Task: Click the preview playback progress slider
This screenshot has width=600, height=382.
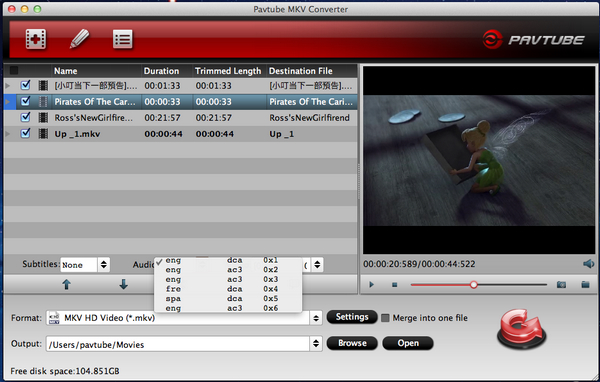Action: 479,284
